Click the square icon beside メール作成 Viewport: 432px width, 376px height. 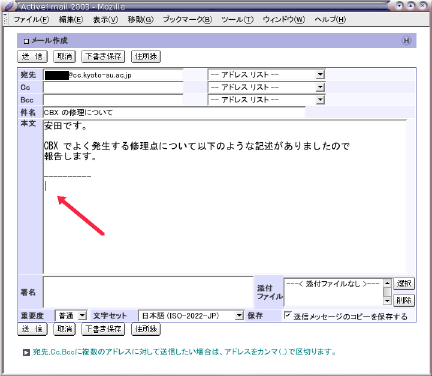pyautogui.click(x=26, y=41)
